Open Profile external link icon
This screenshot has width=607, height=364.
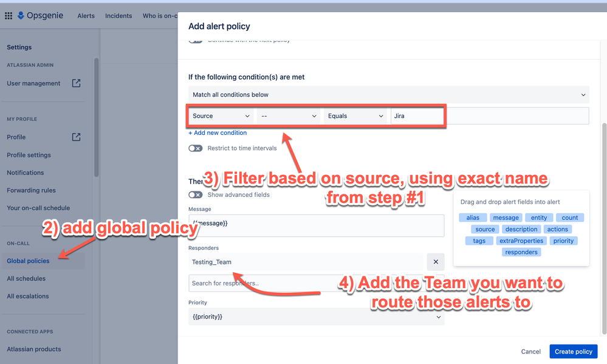pyautogui.click(x=77, y=137)
